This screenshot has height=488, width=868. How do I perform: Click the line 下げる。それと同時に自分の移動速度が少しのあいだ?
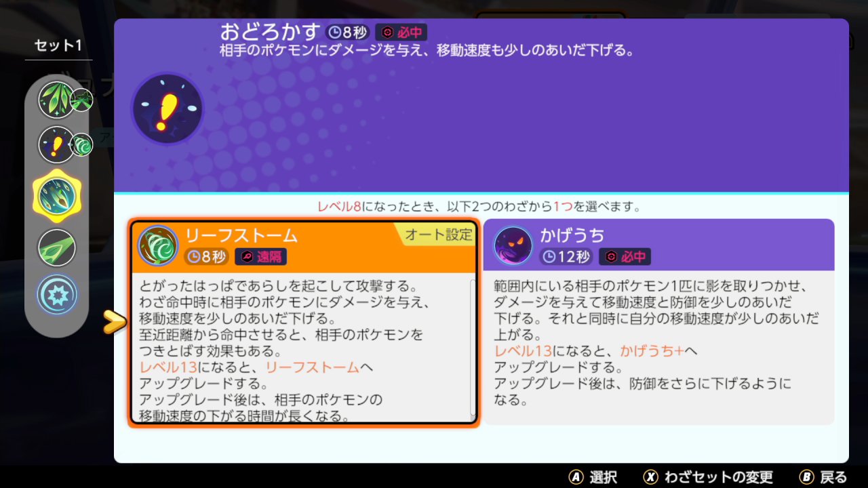(656, 318)
